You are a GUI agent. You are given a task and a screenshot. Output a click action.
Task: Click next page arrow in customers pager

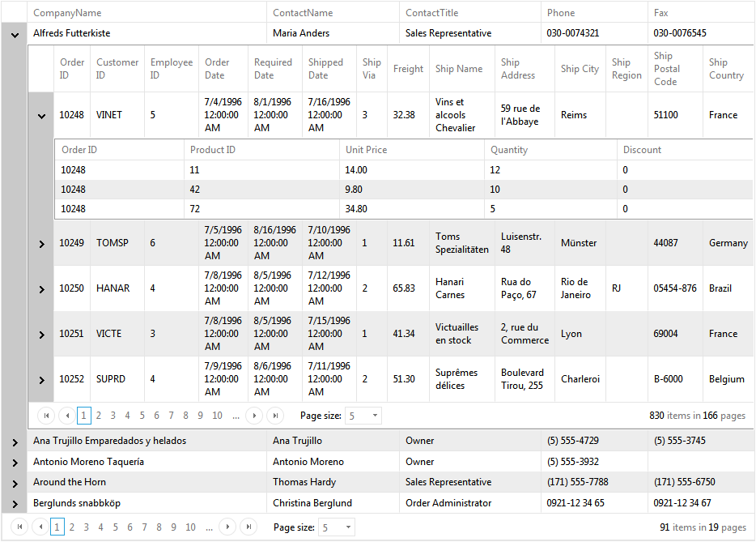[227, 527]
